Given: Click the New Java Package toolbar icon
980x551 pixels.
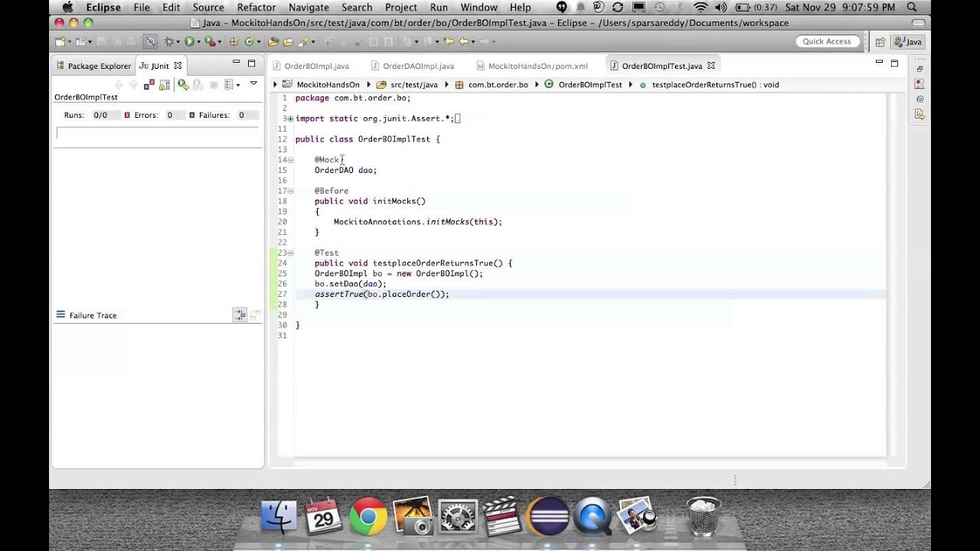Looking at the screenshot, I should click(234, 41).
